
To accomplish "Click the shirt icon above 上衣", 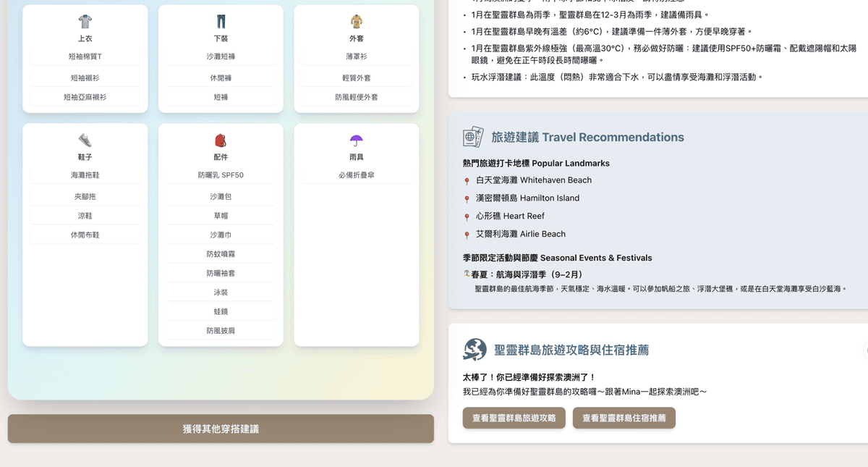I will pos(85,22).
